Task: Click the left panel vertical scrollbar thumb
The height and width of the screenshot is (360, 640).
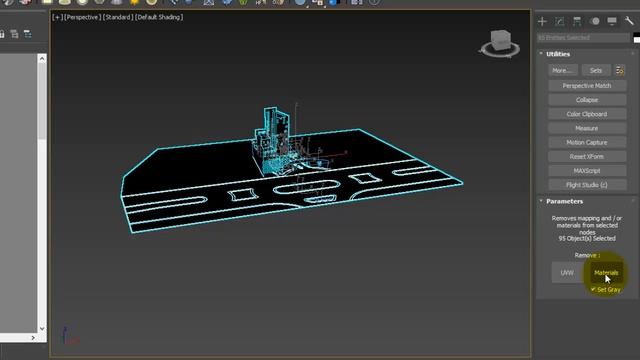Action: 42,102
